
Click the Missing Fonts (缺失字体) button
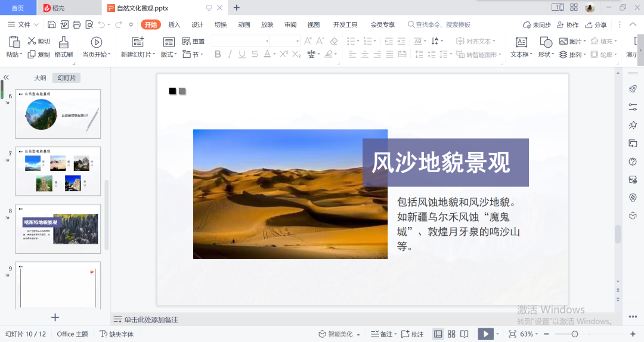[x=117, y=334]
